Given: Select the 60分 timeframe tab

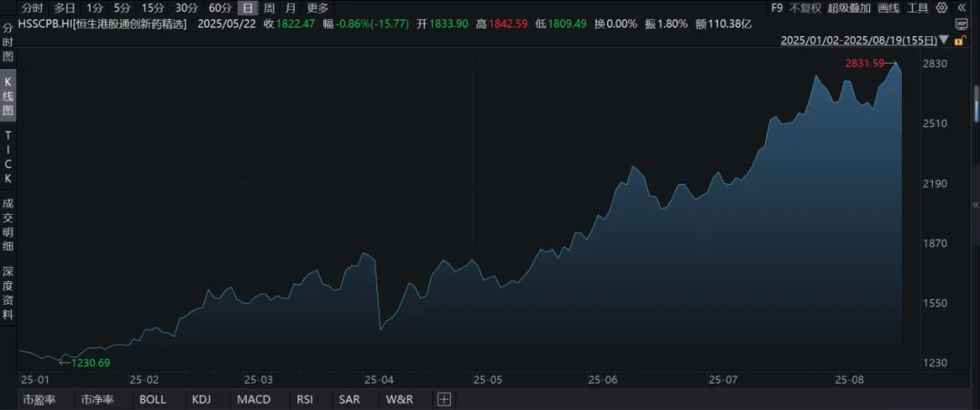Looking at the screenshot, I should tap(220, 7).
